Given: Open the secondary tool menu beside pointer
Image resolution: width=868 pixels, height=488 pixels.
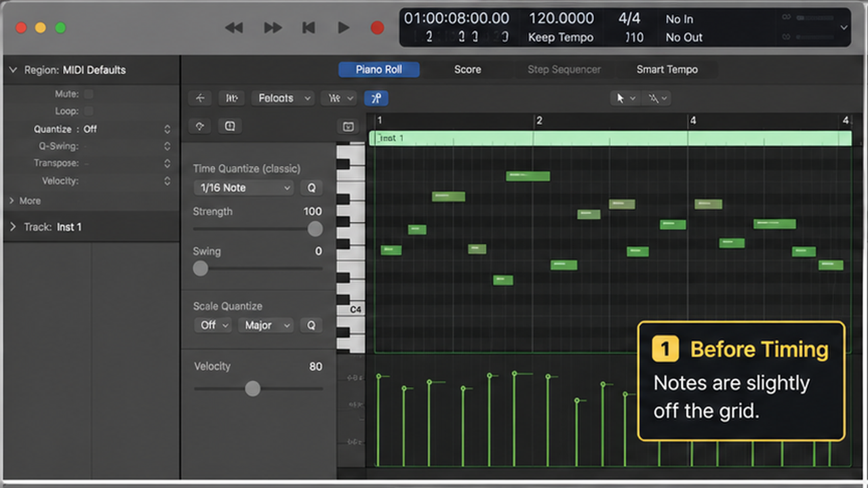Looking at the screenshot, I should (656, 98).
